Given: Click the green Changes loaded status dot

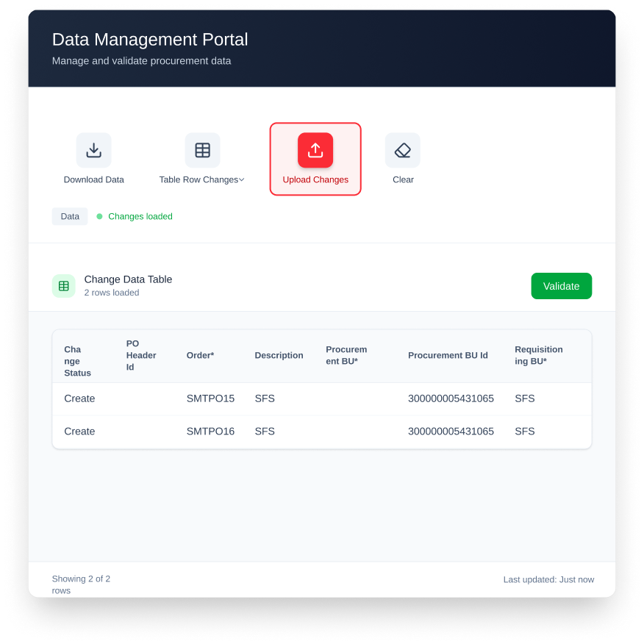Looking at the screenshot, I should click(x=99, y=217).
